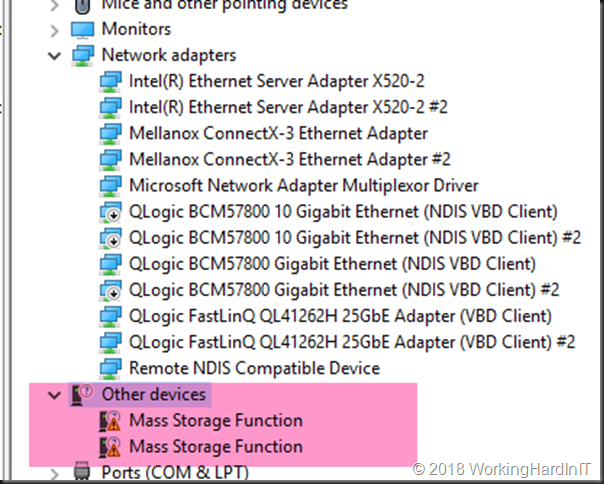Click the Other devices unknown-device icon

coord(82,395)
